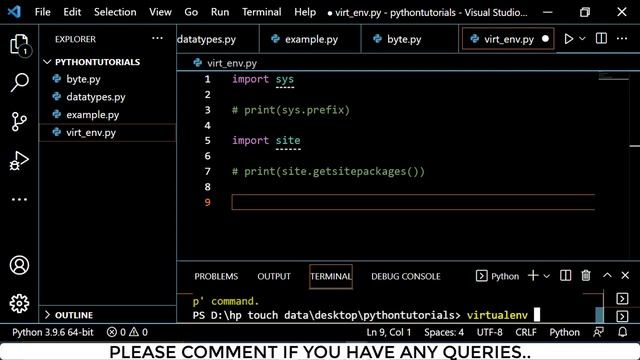The height and width of the screenshot is (360, 640).
Task: Close the terminal panel
Action: [625, 276]
